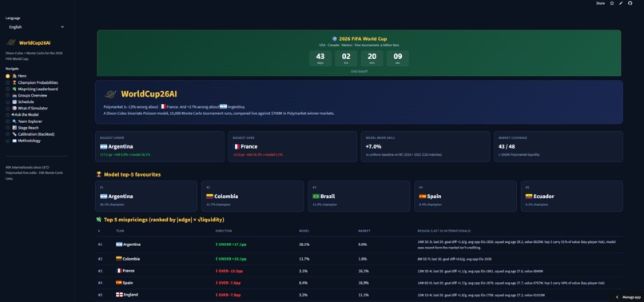Click the Spain flag in table row #4
Viewport: 644px width, 302px height.
pos(119,283)
